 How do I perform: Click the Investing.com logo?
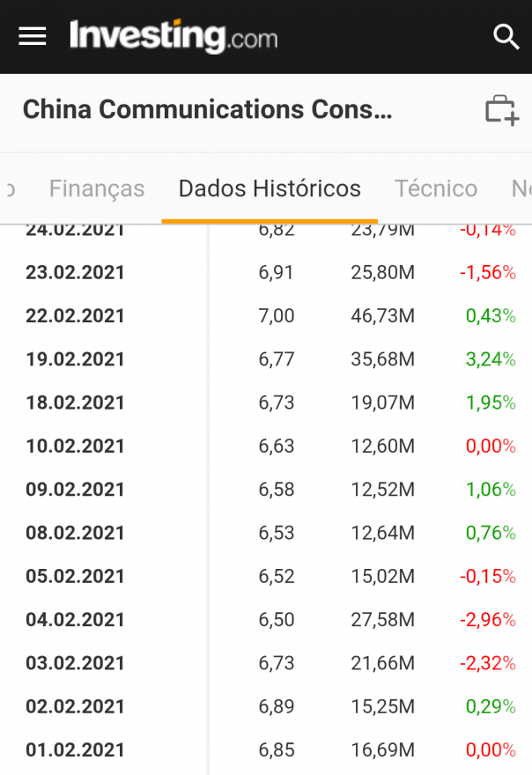click(x=174, y=36)
